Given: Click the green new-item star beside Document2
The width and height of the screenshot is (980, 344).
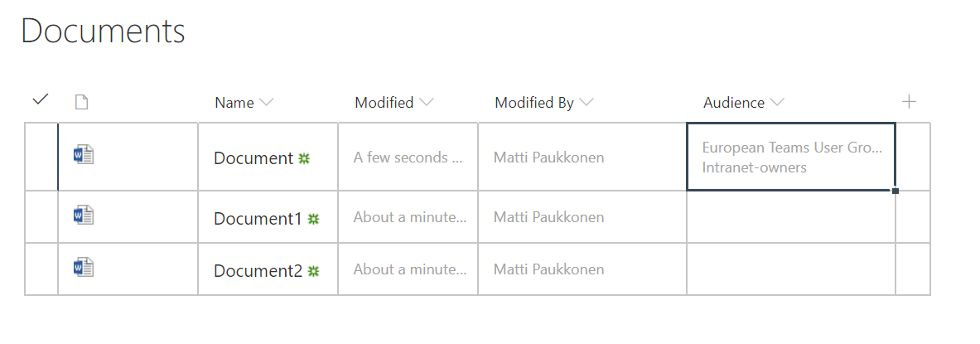Looking at the screenshot, I should tap(313, 270).
